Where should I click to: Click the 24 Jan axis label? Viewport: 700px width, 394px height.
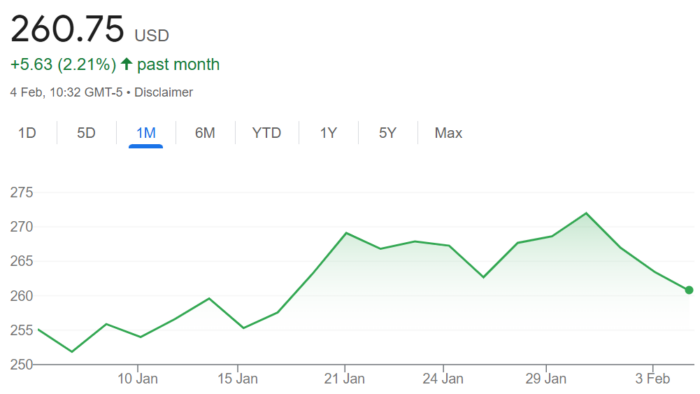pos(443,379)
